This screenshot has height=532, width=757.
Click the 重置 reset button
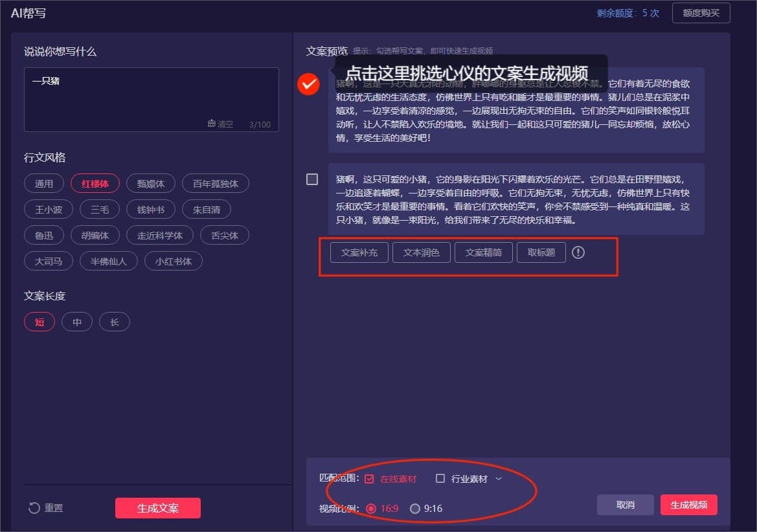(x=46, y=508)
